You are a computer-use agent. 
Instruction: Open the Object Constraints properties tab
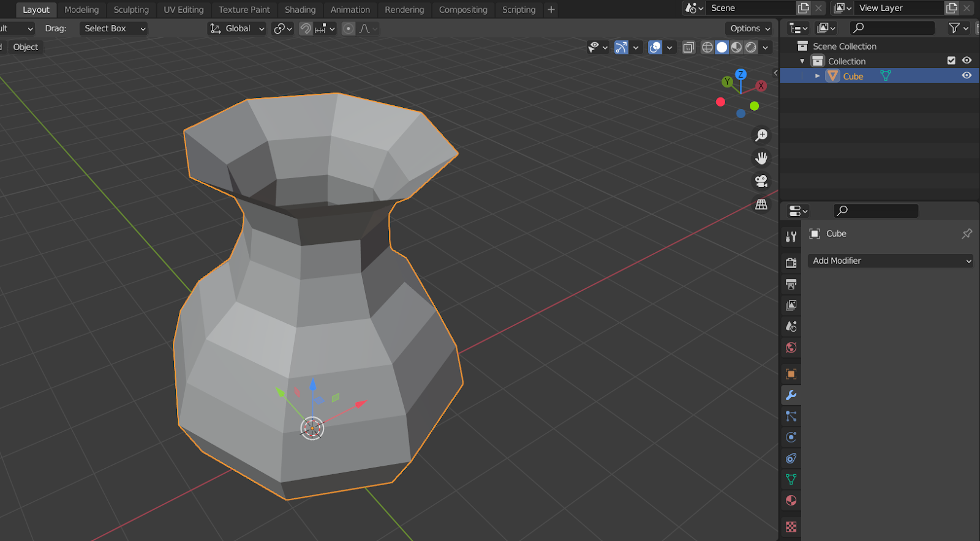pyautogui.click(x=791, y=458)
